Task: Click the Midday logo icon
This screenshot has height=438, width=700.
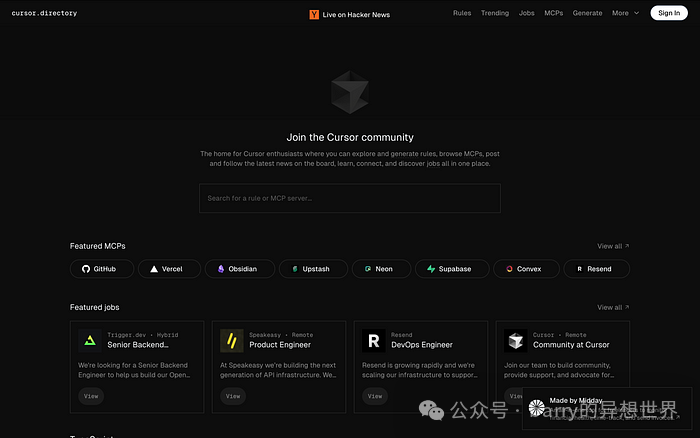Action: [x=537, y=408]
